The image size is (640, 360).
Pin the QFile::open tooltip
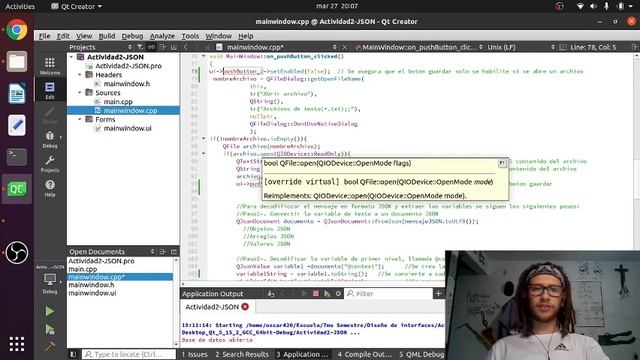pos(502,163)
